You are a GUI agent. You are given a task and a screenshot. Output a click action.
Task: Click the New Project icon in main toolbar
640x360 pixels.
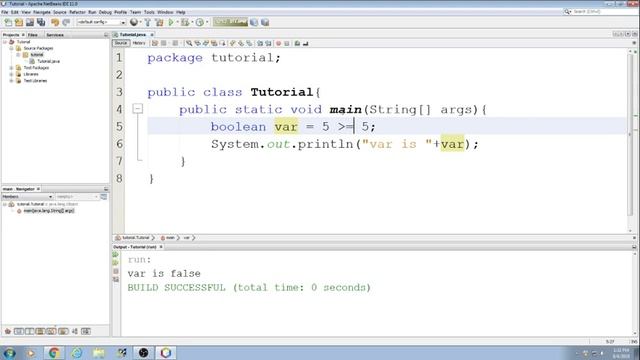[19, 22]
